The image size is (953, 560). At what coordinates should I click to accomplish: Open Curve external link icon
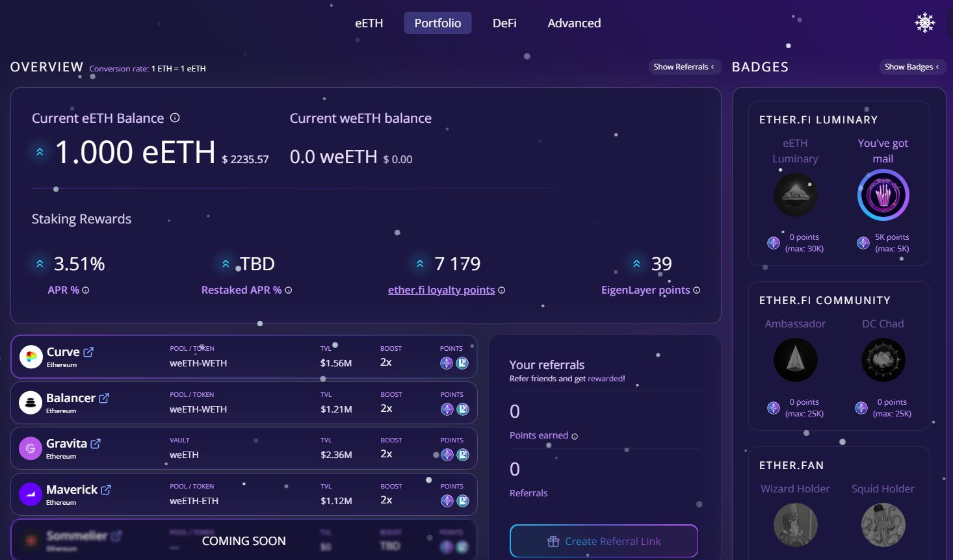(x=88, y=352)
